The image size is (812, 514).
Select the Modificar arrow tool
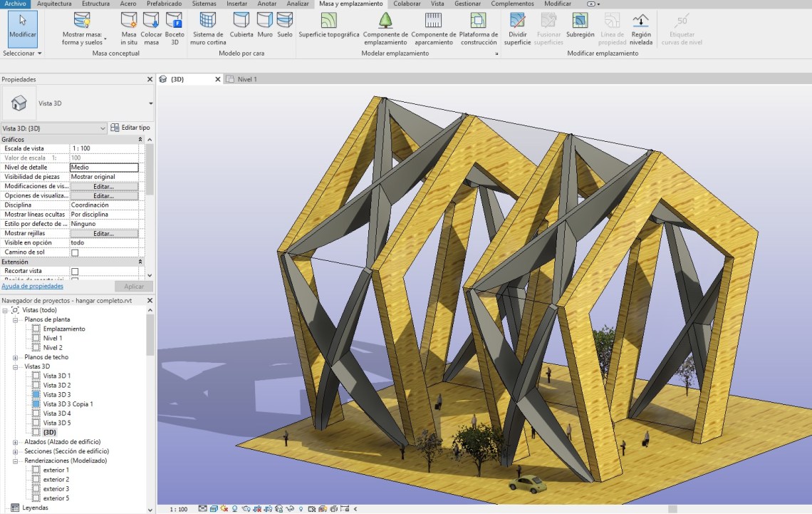[23, 25]
